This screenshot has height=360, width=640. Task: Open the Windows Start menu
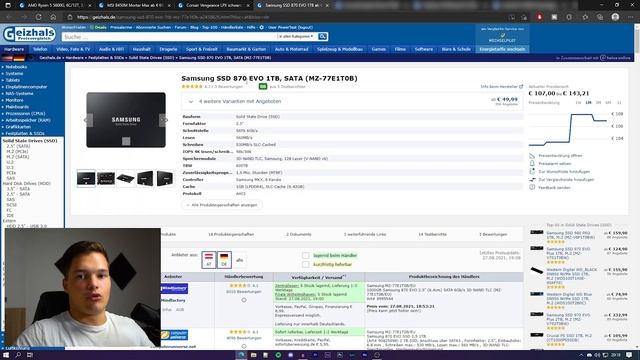click(6, 355)
